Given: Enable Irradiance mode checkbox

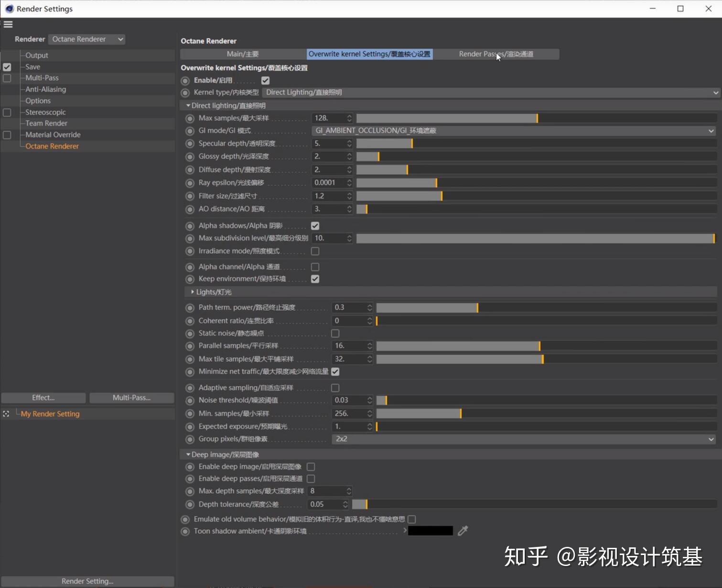Looking at the screenshot, I should pos(315,251).
